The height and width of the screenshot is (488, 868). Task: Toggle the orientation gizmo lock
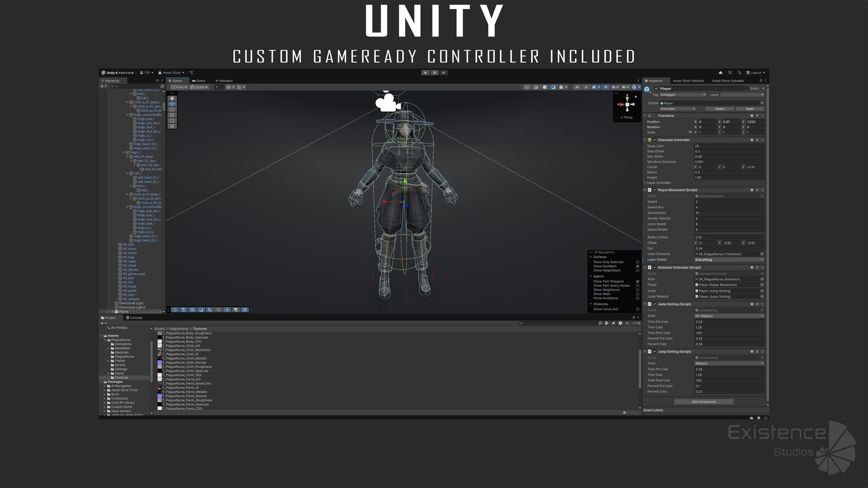click(636, 97)
